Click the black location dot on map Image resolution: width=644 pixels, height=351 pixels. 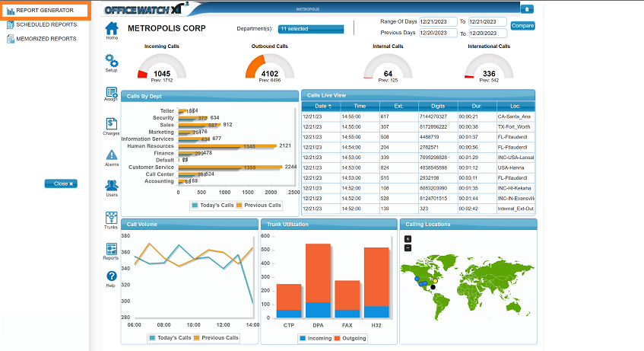433,287
